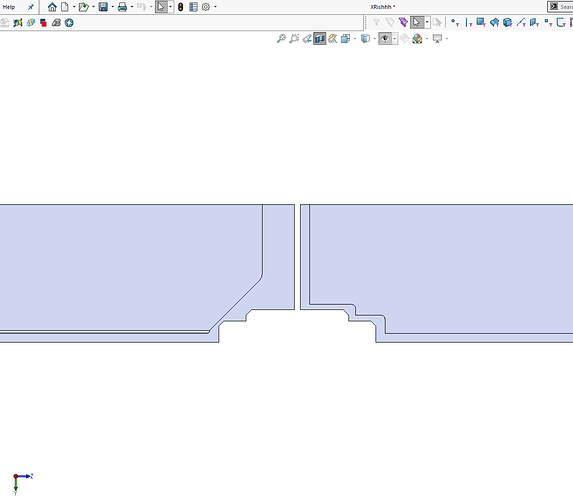
Task: Open File Properties list icon
Action: (193, 7)
